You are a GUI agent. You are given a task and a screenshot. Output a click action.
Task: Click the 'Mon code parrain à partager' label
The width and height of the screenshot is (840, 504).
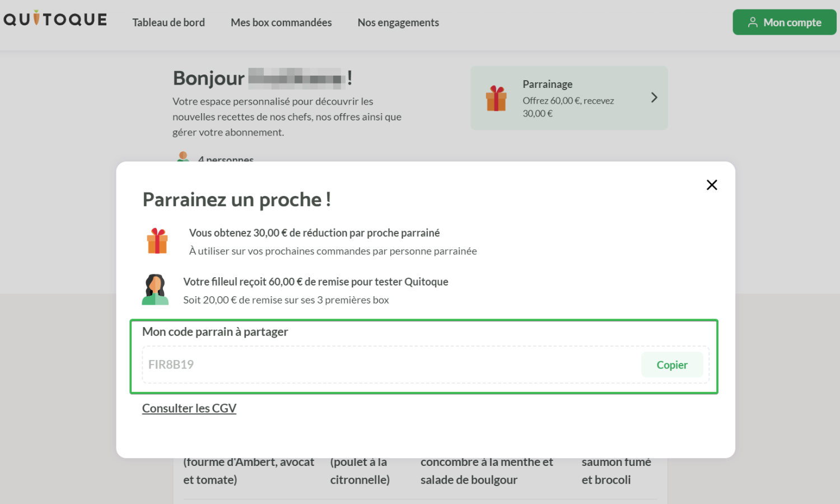[x=215, y=332]
